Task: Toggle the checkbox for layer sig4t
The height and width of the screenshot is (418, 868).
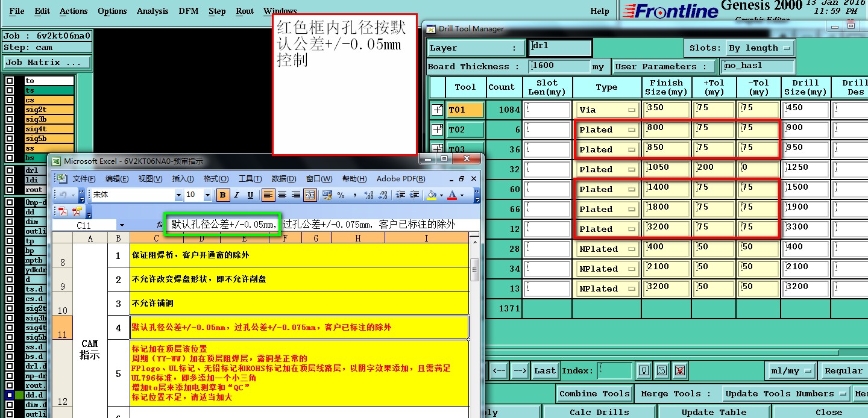Action: [10, 129]
